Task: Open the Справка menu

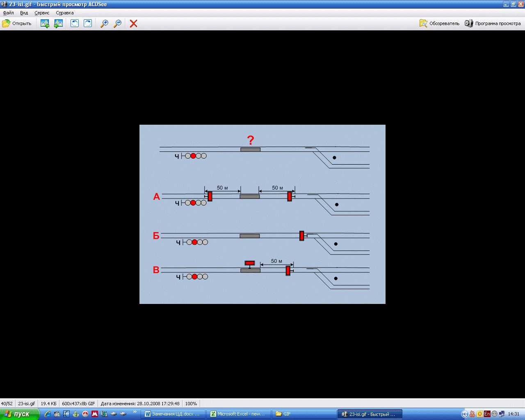Action: point(65,13)
